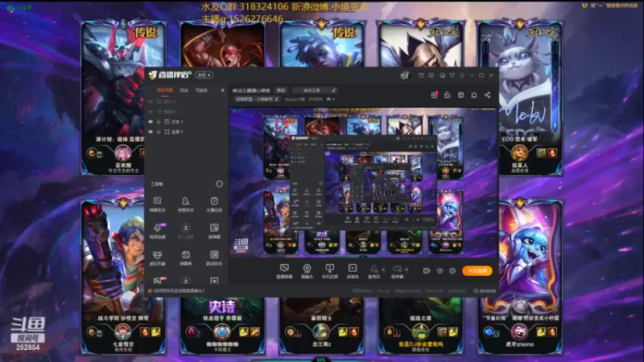Select the 全屏 1 layer row
Image resolution: width=644 pixels, height=362 pixels.
[187, 132]
